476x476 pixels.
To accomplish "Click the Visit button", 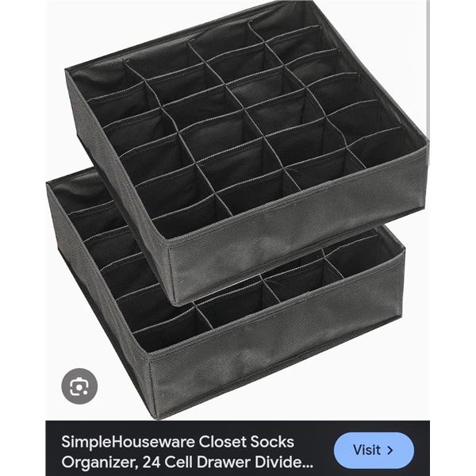I will [374, 450].
